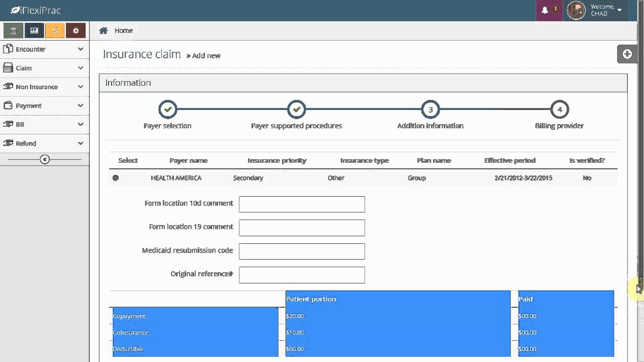Click the Other insurance type cell
This screenshot has height=362, width=644.
coord(336,178)
